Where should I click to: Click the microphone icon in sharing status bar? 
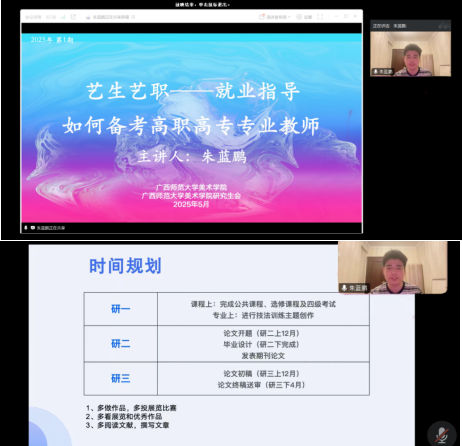pos(25,228)
